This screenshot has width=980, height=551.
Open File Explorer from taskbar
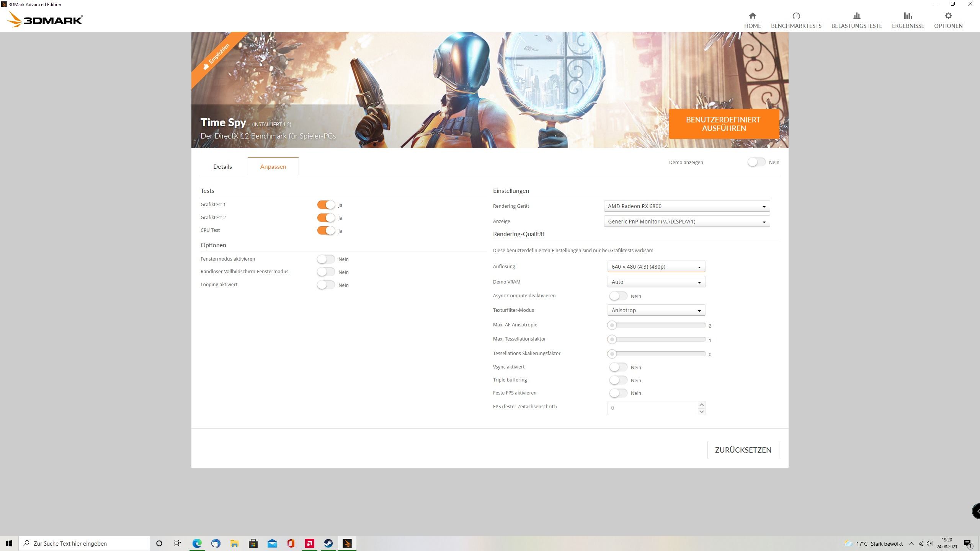234,543
